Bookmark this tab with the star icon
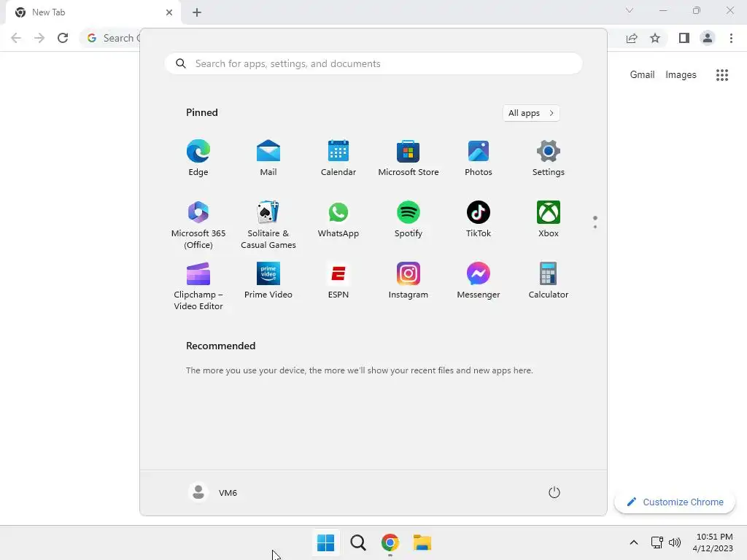Viewport: 747px width, 560px height. pyautogui.click(x=655, y=38)
